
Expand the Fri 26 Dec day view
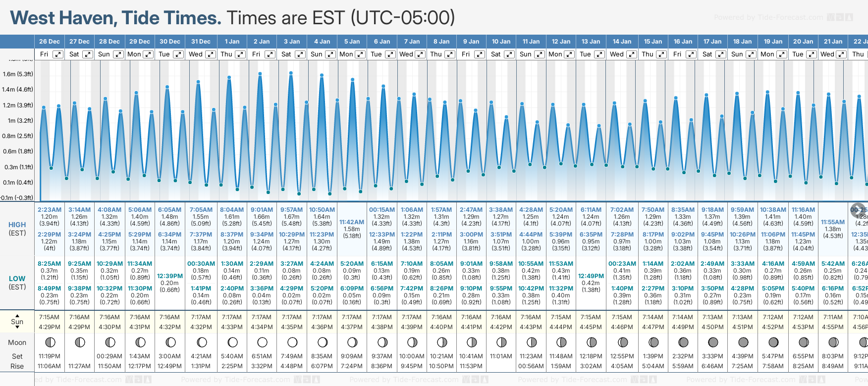pos(58,54)
